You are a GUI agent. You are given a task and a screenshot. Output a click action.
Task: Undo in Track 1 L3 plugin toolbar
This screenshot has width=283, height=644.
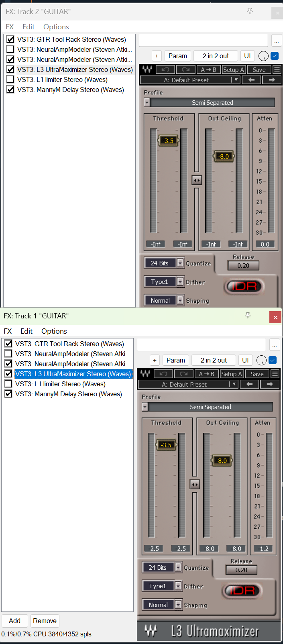pos(163,374)
